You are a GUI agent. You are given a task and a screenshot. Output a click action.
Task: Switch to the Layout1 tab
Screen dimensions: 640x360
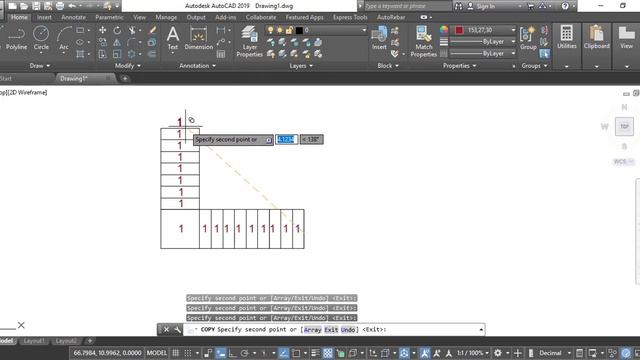(34, 341)
